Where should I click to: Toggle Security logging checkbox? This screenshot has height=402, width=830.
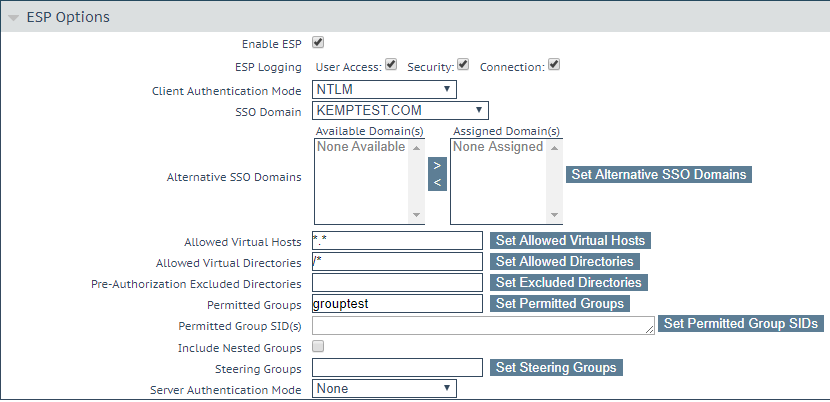pyautogui.click(x=463, y=65)
